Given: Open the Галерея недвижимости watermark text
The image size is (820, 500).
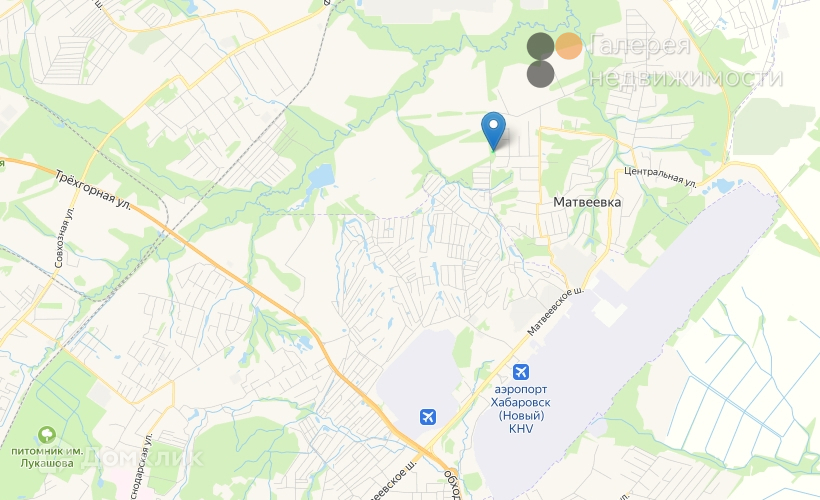Looking at the screenshot, I should tap(686, 60).
